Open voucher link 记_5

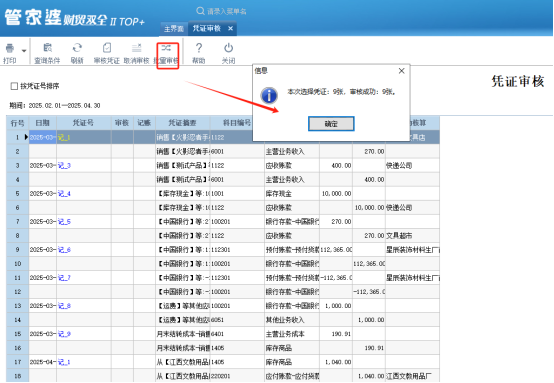coord(64,222)
